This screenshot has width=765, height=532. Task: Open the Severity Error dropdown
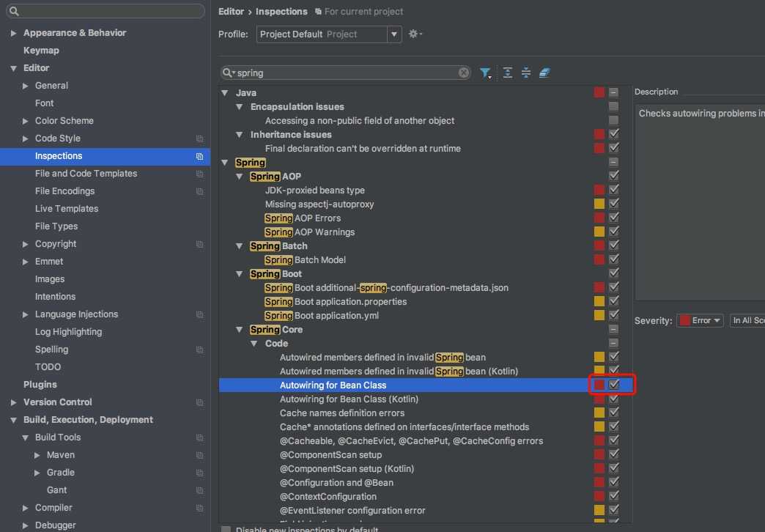pos(700,321)
